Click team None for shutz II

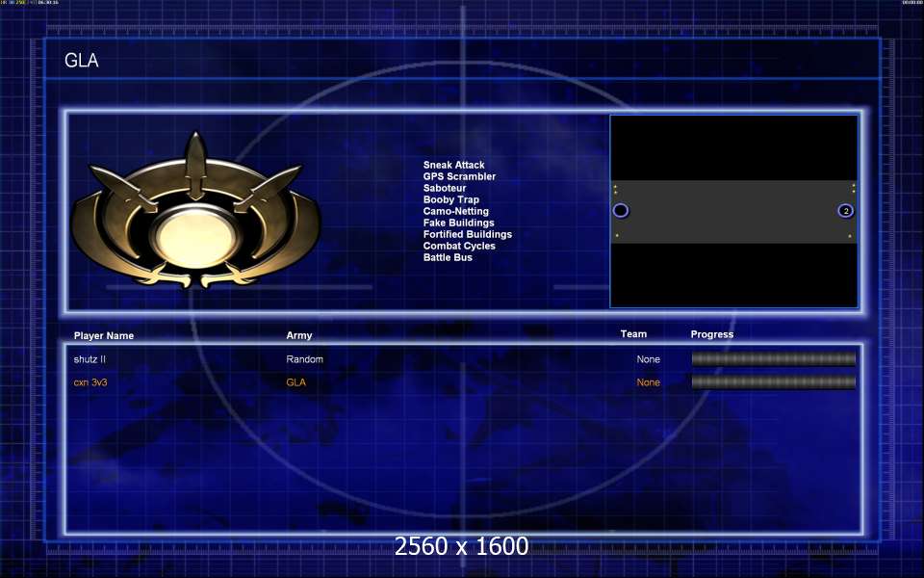[x=648, y=359]
